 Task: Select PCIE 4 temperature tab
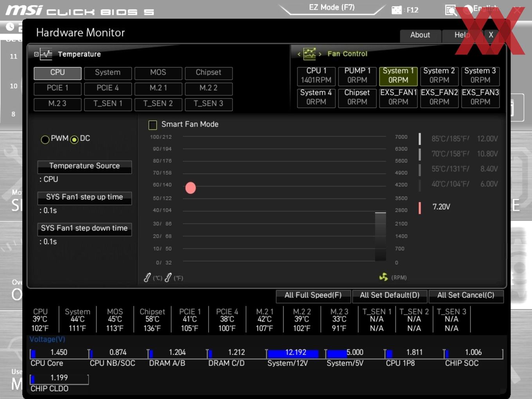108,88
